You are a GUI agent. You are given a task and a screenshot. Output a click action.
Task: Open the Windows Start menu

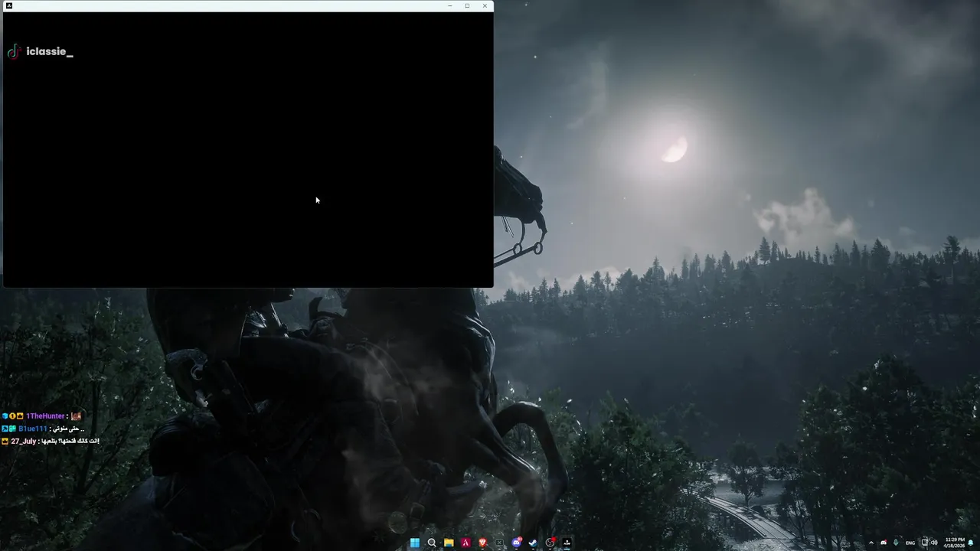[x=415, y=543]
